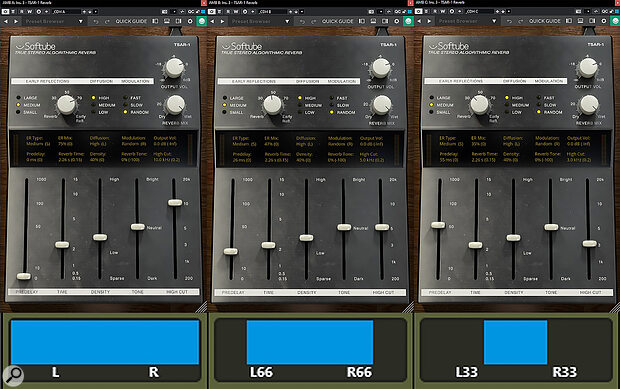Screen dimensions: 620x389
Task: Click the _CDH A preset name field
Action: 66,11
